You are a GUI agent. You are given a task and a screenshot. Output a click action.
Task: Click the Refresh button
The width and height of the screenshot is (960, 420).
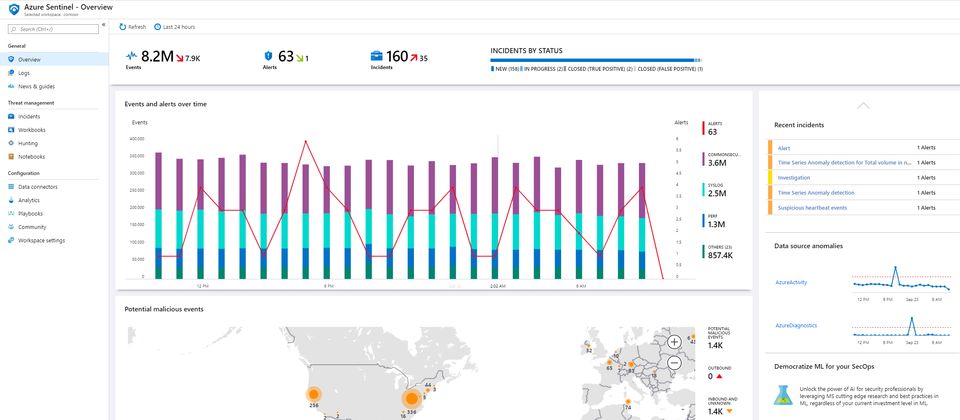pyautogui.click(x=133, y=27)
